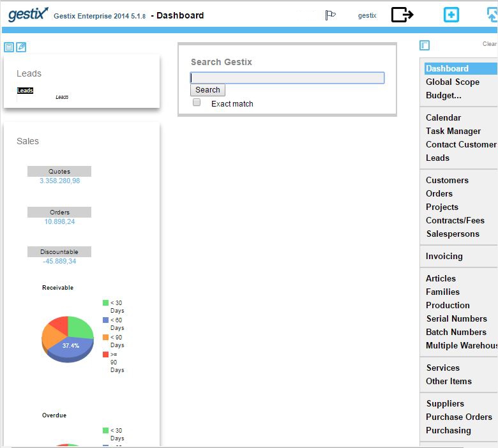Open Purchasing menu item

click(x=448, y=431)
